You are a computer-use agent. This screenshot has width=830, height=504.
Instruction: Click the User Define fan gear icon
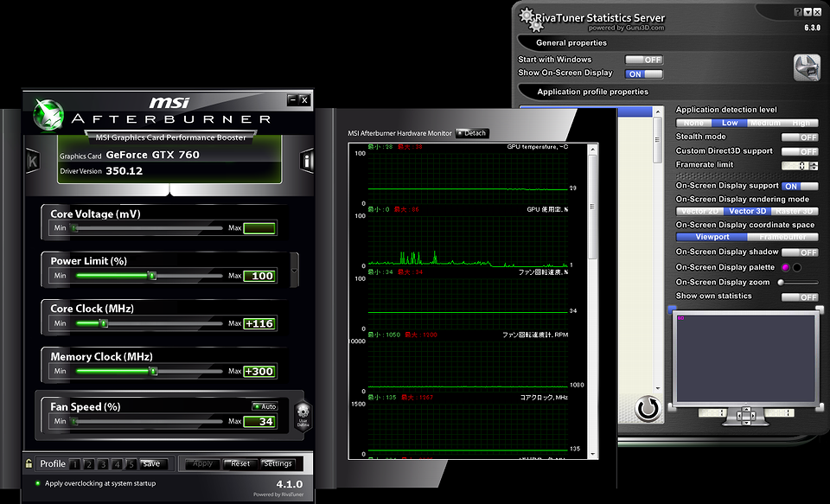point(303,415)
